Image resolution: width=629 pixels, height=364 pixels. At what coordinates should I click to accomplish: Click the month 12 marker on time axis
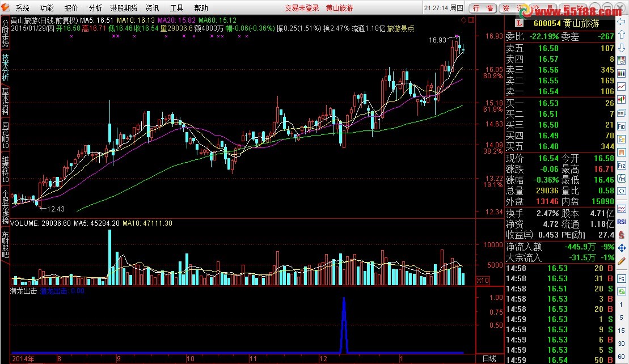(323, 359)
